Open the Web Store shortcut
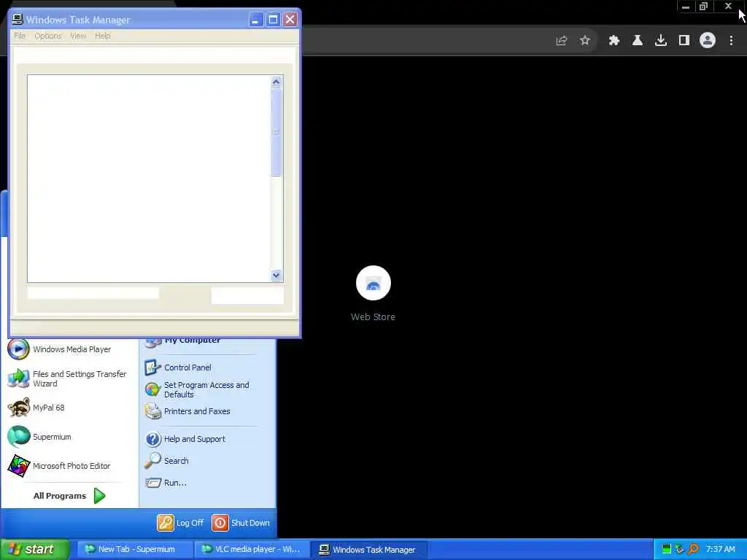Screen dimensions: 747x560 tap(373, 284)
